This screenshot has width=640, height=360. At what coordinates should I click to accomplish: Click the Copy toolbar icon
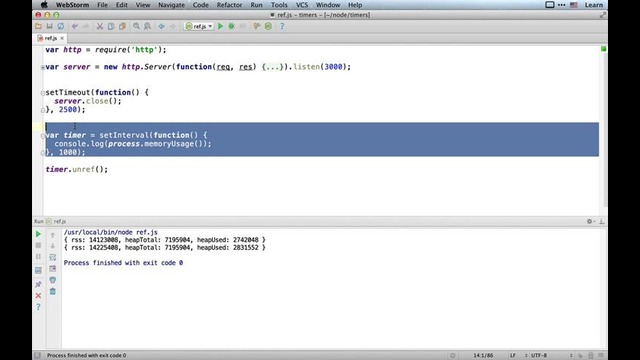[111, 26]
